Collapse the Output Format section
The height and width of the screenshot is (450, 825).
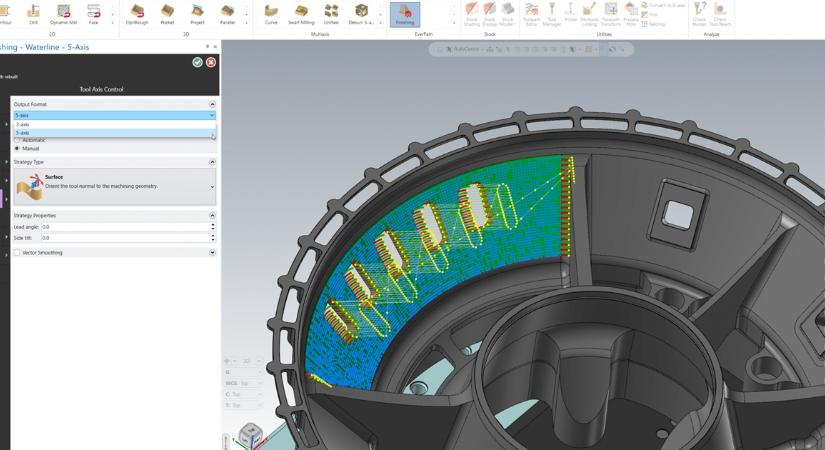click(212, 104)
